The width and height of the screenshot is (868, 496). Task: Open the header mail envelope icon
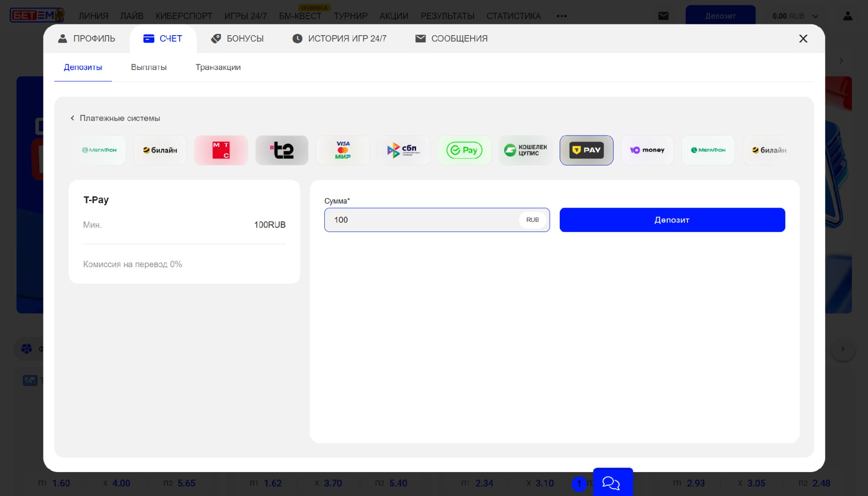[x=663, y=16]
